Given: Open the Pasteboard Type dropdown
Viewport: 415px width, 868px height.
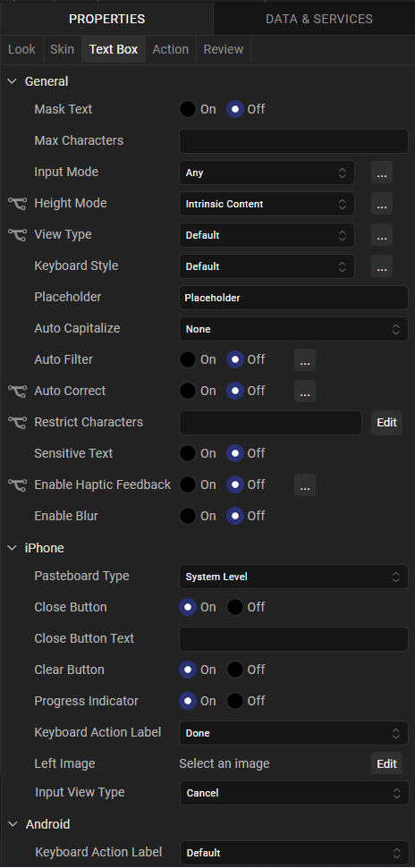Looking at the screenshot, I should 293,577.
